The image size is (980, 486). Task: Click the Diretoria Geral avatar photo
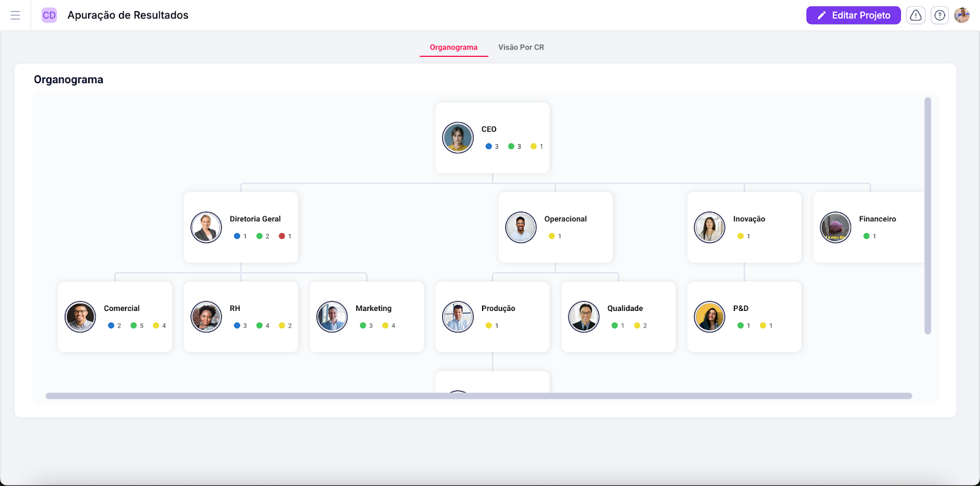point(206,228)
